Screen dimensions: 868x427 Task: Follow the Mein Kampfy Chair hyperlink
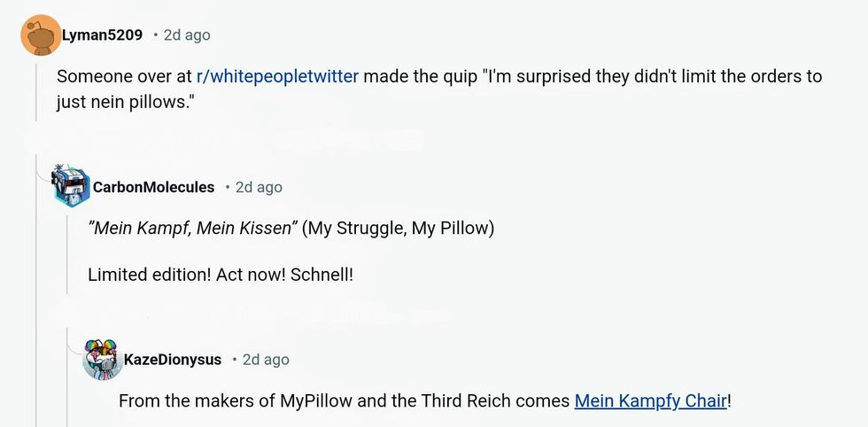click(x=651, y=400)
